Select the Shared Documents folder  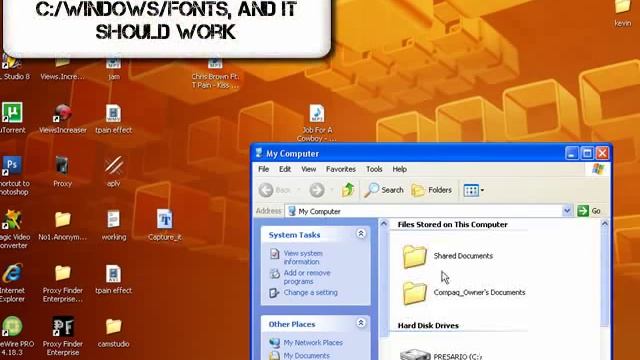447,256
